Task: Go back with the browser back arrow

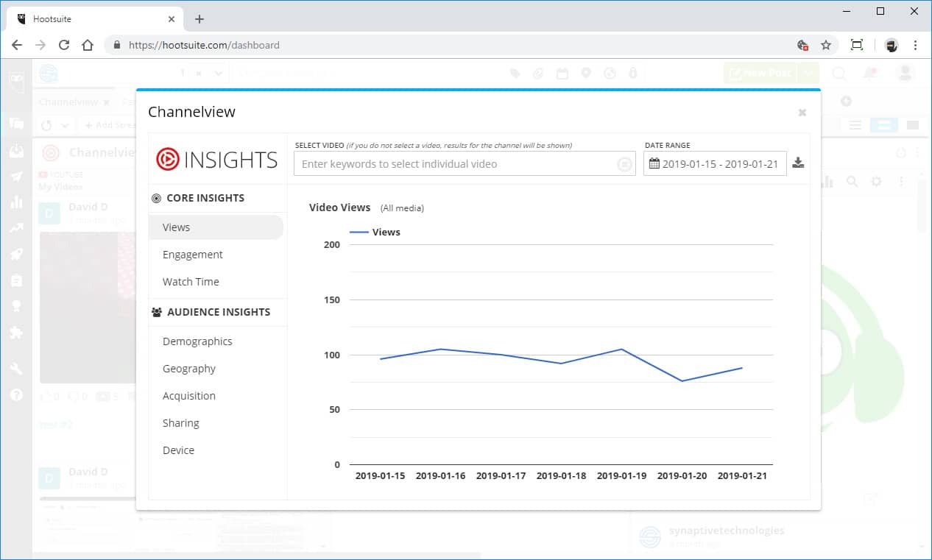Action: (17, 45)
